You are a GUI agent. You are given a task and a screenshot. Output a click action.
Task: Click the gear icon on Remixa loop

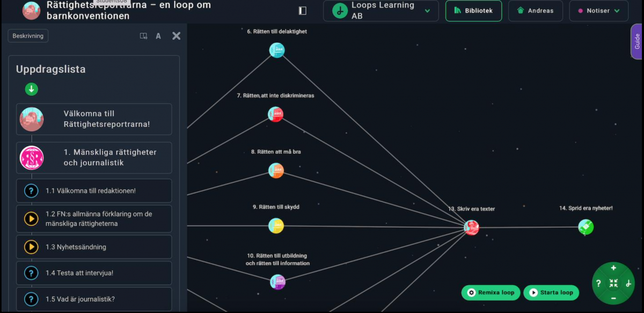pyautogui.click(x=471, y=293)
